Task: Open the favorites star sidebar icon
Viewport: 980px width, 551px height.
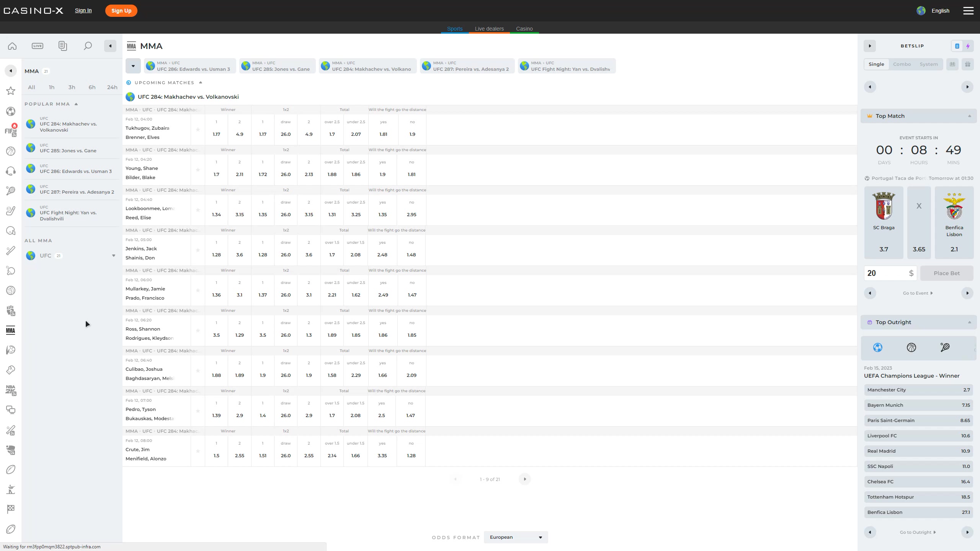Action: pos(11,91)
